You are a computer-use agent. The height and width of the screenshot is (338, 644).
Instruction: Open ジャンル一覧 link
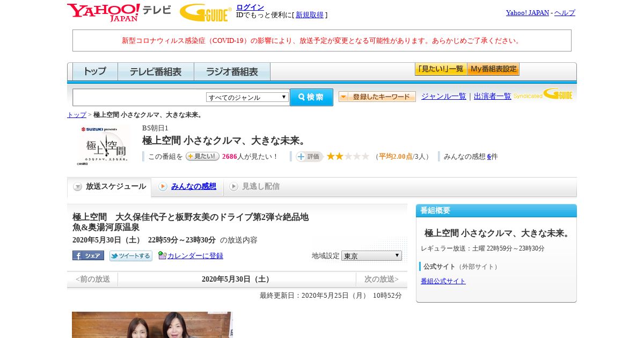click(x=444, y=97)
